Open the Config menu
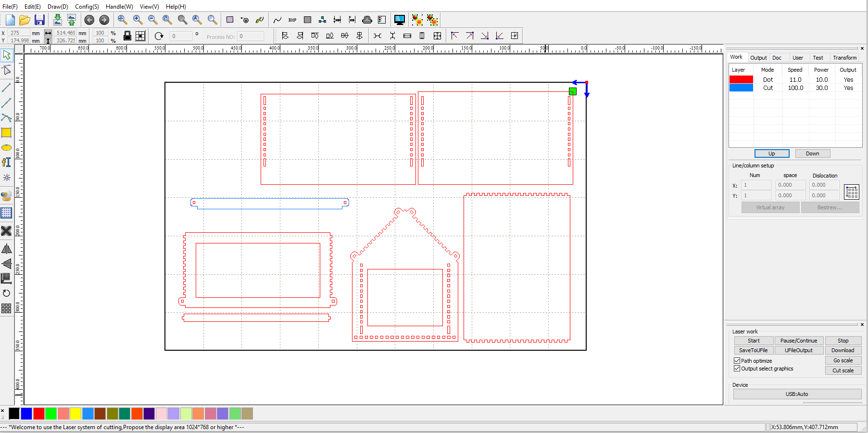Screen dimensions: 868x433 click(x=87, y=7)
